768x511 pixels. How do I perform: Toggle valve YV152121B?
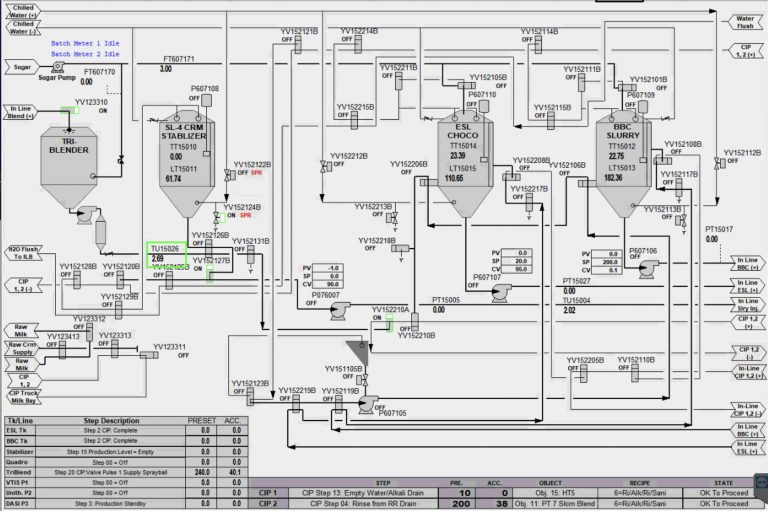tap(298, 45)
